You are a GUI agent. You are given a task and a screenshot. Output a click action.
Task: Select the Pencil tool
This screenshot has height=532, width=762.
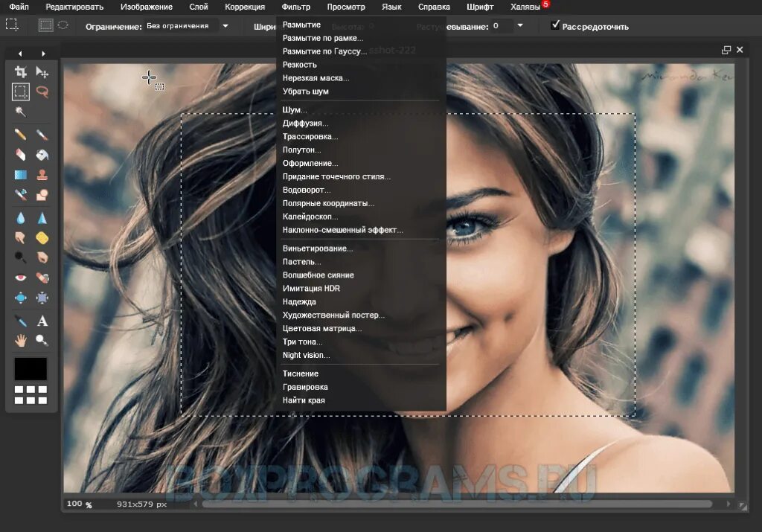click(x=20, y=135)
